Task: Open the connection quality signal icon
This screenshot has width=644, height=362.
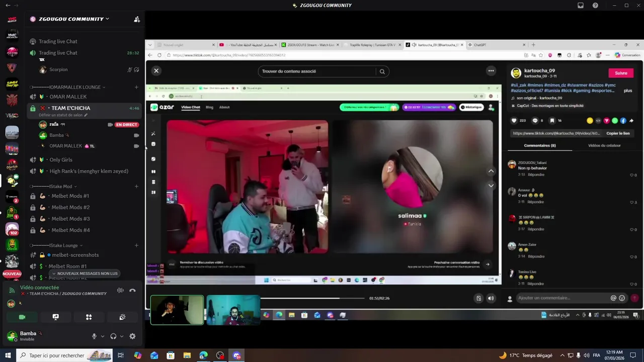Action: tap(12, 290)
